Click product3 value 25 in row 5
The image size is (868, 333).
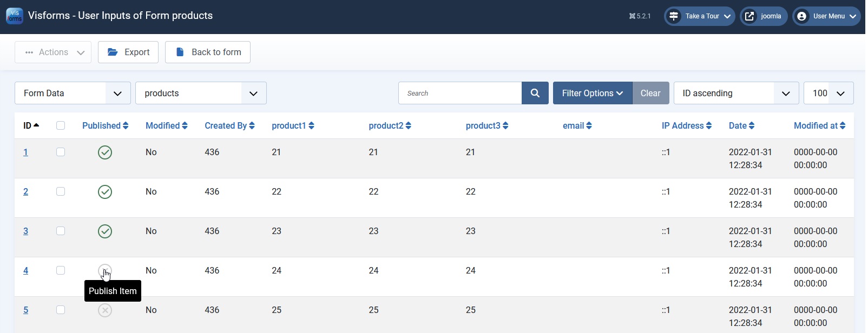click(x=471, y=310)
